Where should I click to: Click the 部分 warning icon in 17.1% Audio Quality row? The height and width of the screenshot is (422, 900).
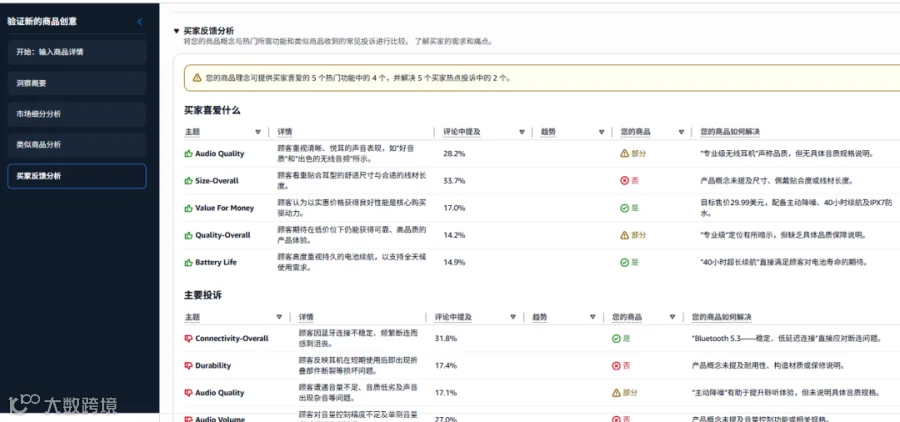(616, 393)
